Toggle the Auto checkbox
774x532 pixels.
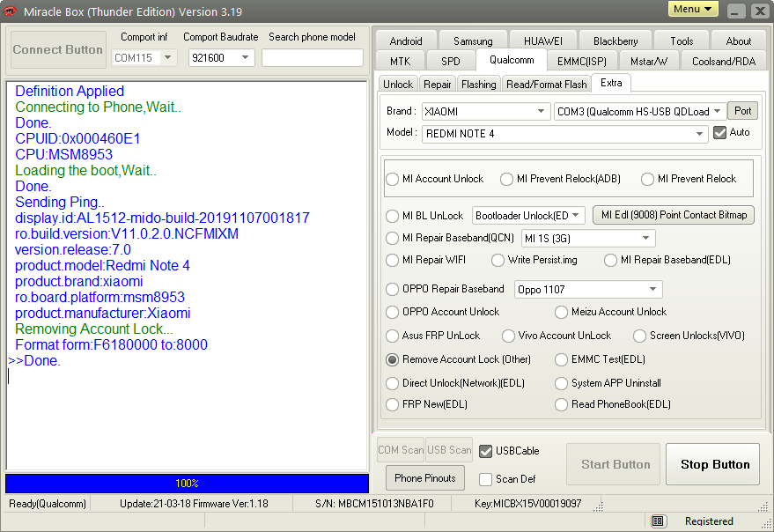click(x=719, y=132)
